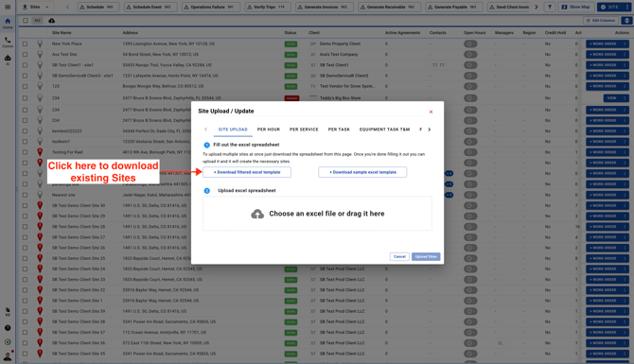
Task: Click 'Demo Property Client' client cell
Action: (x=340, y=43)
